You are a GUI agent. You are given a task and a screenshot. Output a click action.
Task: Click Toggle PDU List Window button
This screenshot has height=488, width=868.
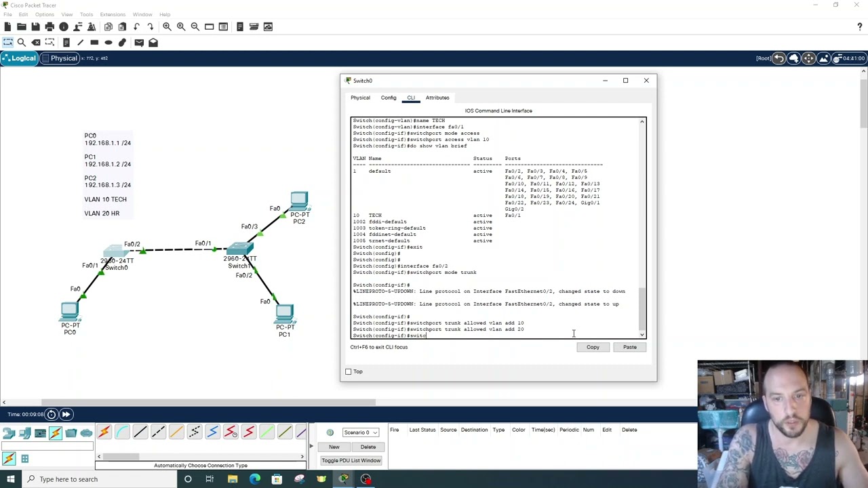[x=351, y=460]
